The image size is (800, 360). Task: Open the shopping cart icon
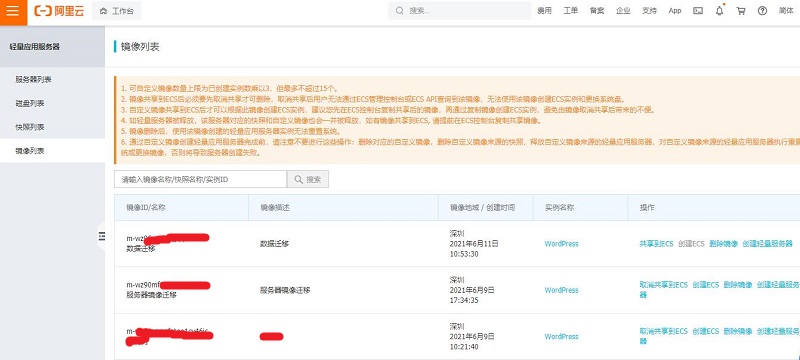(741, 11)
